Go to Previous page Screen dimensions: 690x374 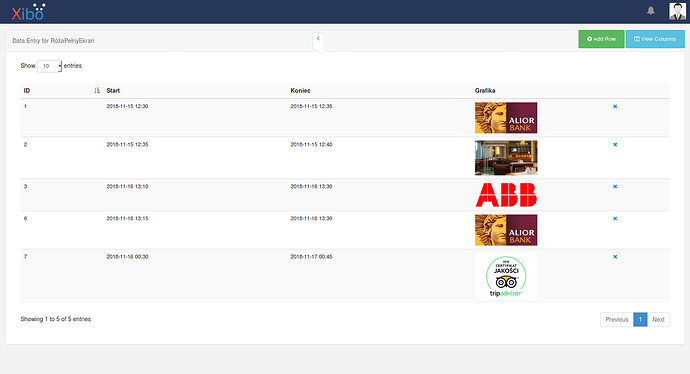tap(617, 319)
